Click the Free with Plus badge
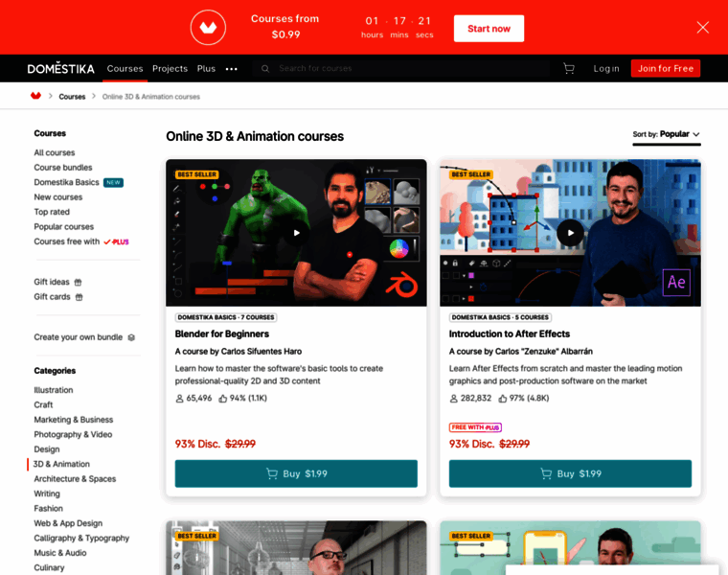The width and height of the screenshot is (728, 575). click(475, 427)
